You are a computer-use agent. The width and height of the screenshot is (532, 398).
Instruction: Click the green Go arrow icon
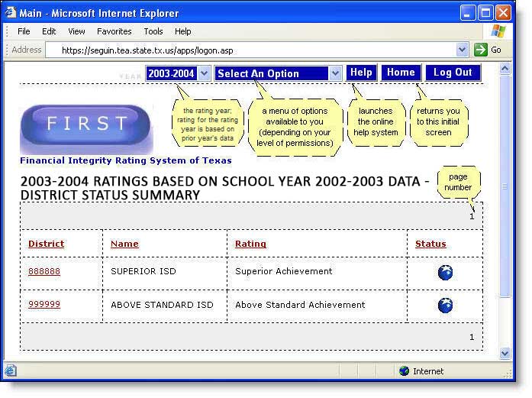pyautogui.click(x=481, y=50)
